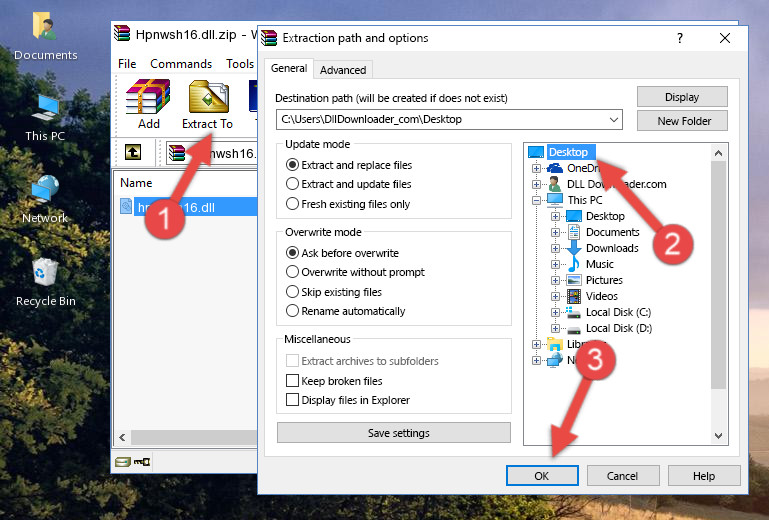Click the Extract To toolbar icon

point(208,97)
